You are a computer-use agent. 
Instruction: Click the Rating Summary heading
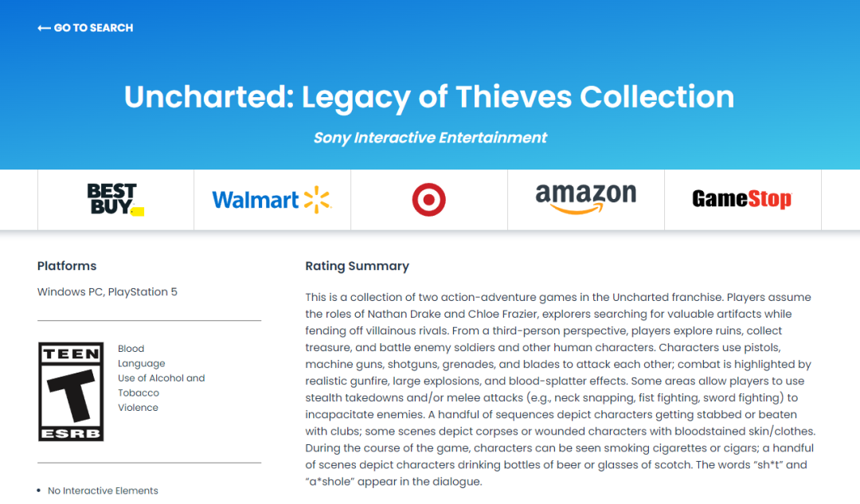click(357, 266)
